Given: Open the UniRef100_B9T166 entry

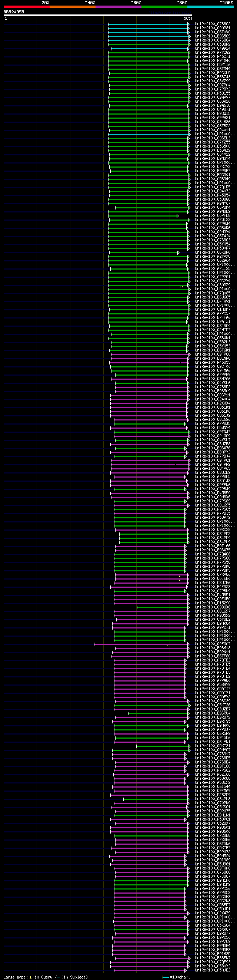Looking at the screenshot, I should 213,546.
